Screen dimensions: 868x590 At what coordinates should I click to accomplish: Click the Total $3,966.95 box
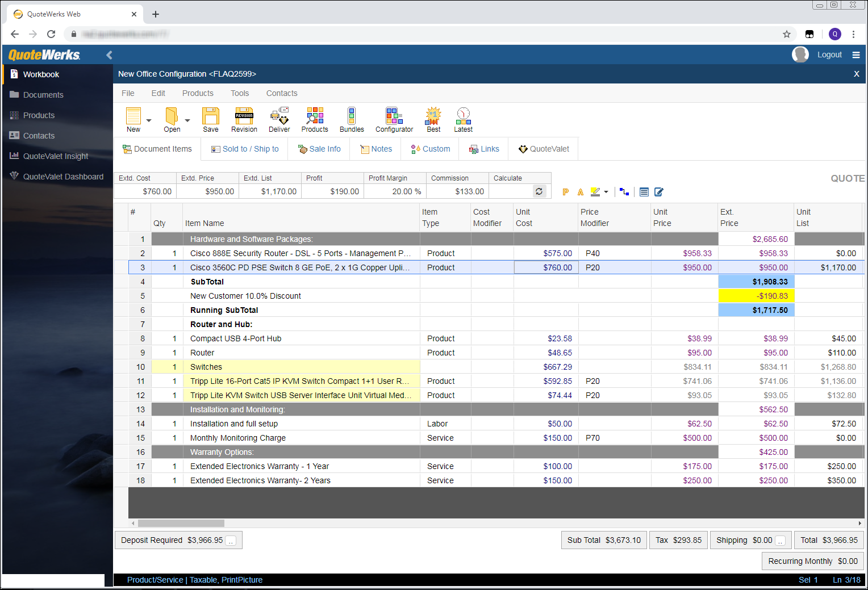[829, 540]
